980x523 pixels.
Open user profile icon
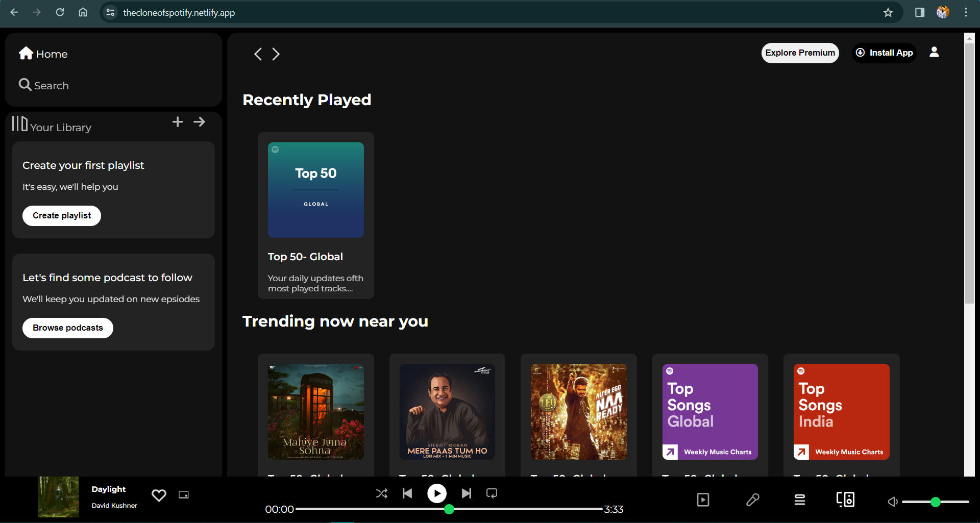(x=934, y=52)
